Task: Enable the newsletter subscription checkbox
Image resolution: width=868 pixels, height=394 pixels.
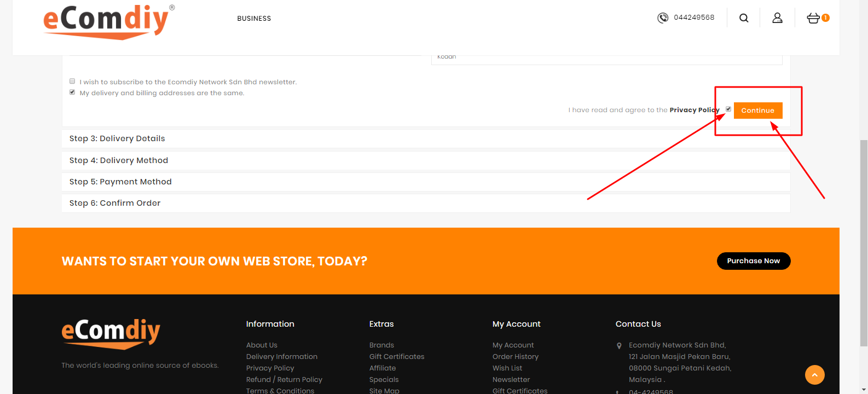Action: pyautogui.click(x=72, y=81)
